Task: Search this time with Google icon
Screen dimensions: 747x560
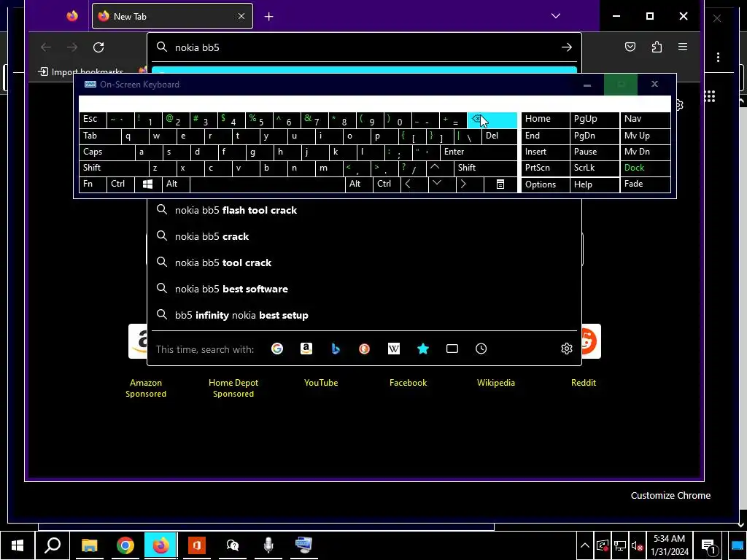Action: 277,349
